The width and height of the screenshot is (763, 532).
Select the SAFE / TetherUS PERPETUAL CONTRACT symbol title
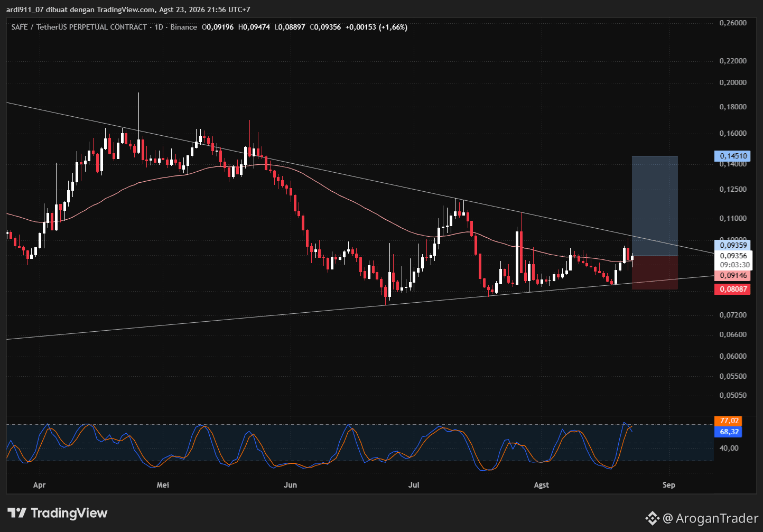coord(79,27)
